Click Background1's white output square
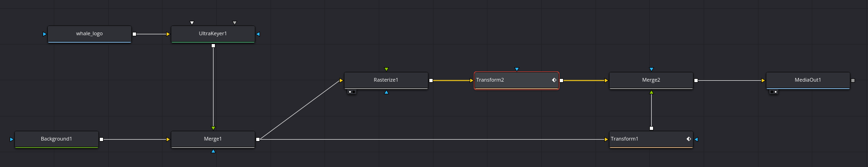868x167 pixels. 101,139
